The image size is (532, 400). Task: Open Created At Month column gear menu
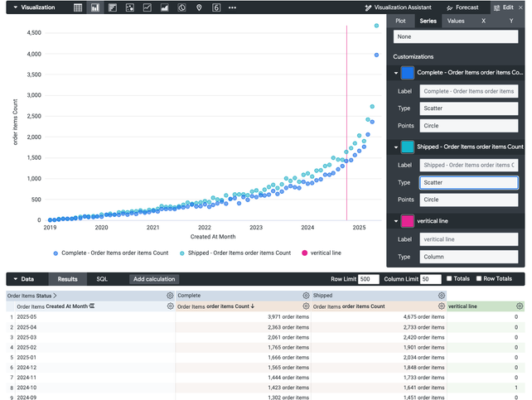pyautogui.click(x=170, y=306)
